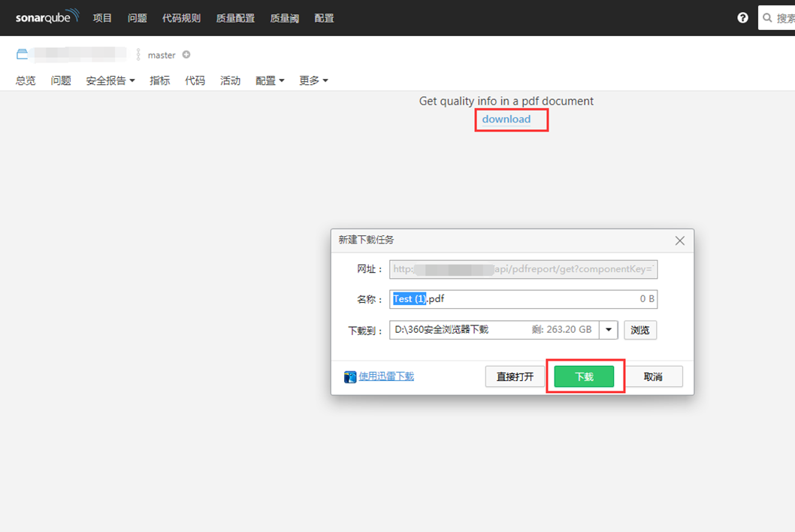Image resolution: width=795 pixels, height=532 pixels.
Task: Click the search magnifier icon
Action: click(x=767, y=18)
